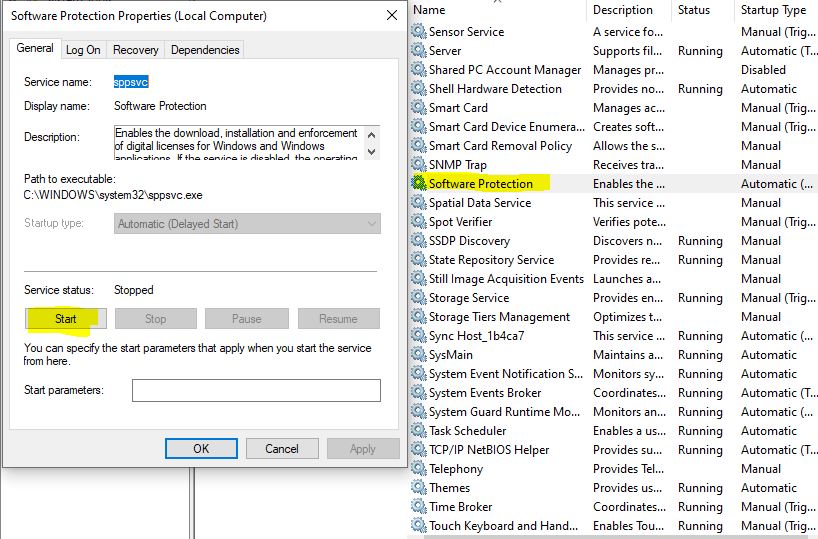The height and width of the screenshot is (539, 818).
Task: Click the Pause button in the dialog
Action: point(246,319)
